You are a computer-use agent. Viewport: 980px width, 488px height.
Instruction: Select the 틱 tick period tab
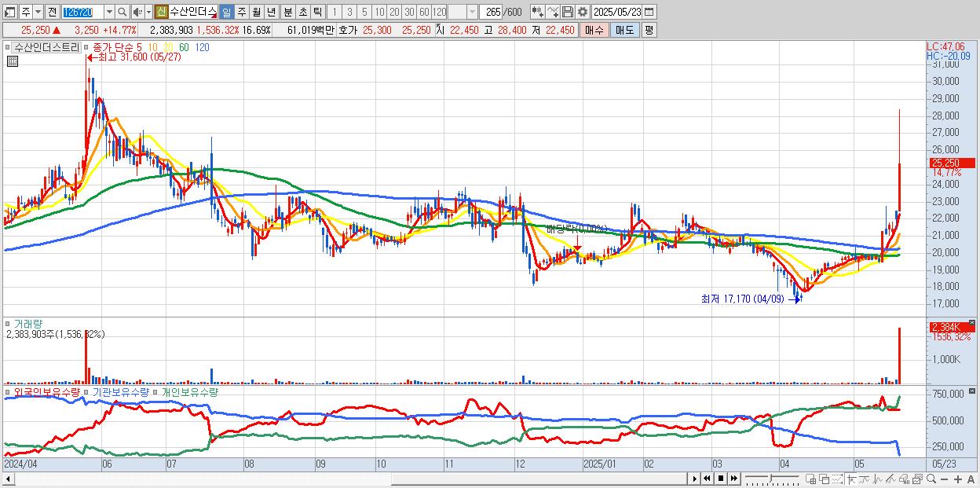tap(316, 12)
